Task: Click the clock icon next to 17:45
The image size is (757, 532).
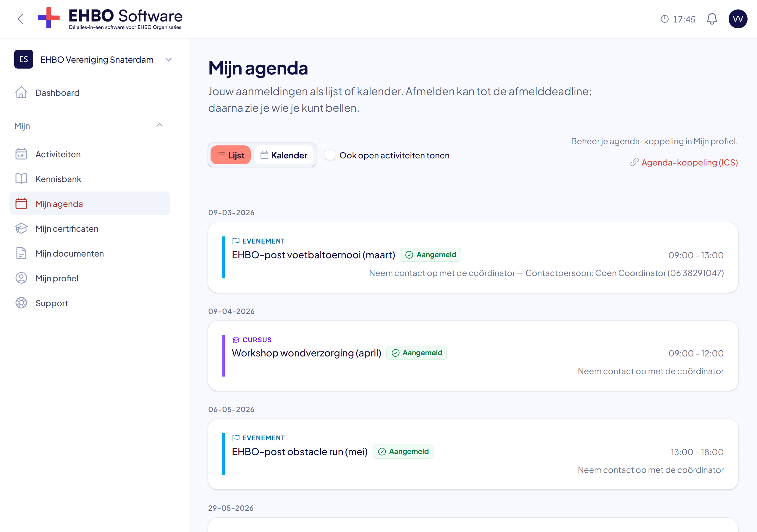Action: [x=664, y=19]
